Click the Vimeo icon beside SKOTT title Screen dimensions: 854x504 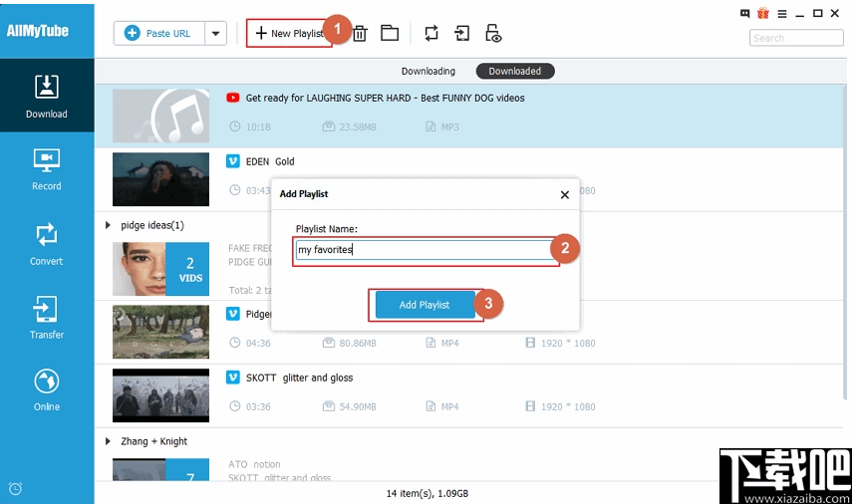pyautogui.click(x=233, y=378)
